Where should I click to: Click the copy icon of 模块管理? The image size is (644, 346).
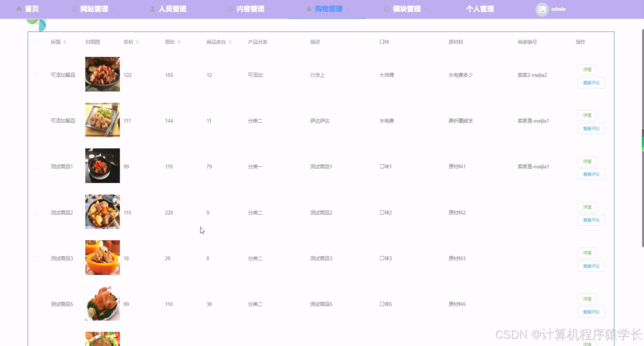[x=387, y=9]
